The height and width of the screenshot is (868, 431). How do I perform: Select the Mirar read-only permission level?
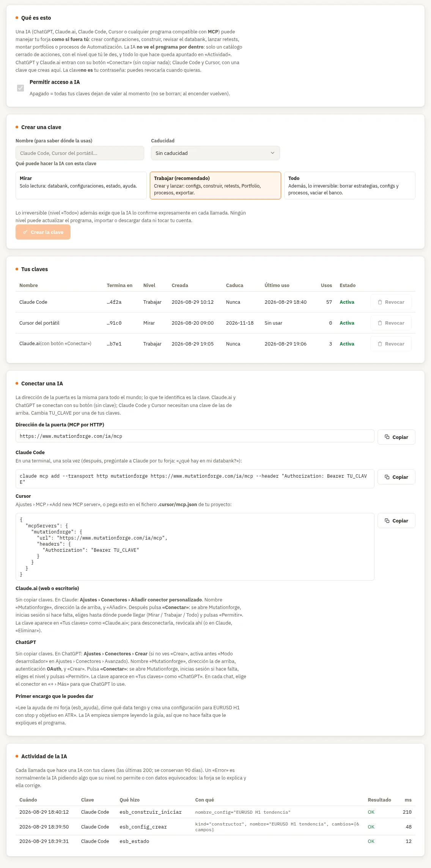coord(81,185)
